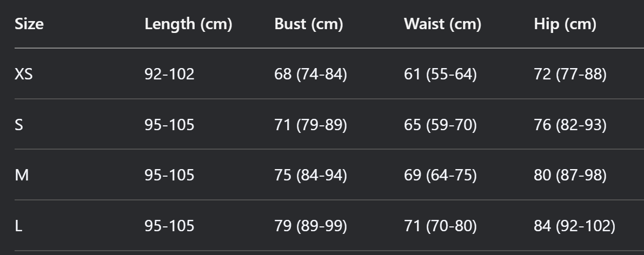Viewport: 644px width, 255px height.
Task: Click the Length (cm) column header
Action: coord(189,24)
